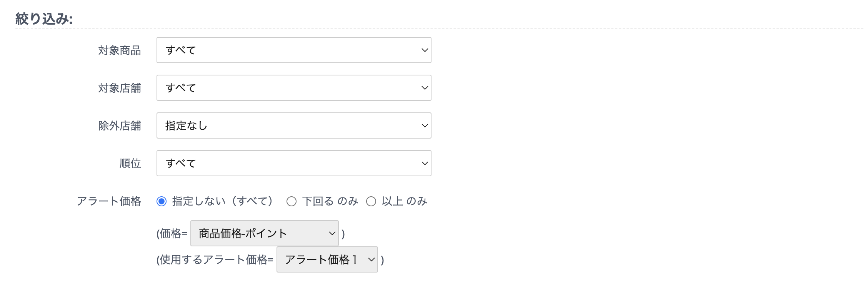
Task: Click the chevron arrow of 順位 select
Action: [425, 163]
